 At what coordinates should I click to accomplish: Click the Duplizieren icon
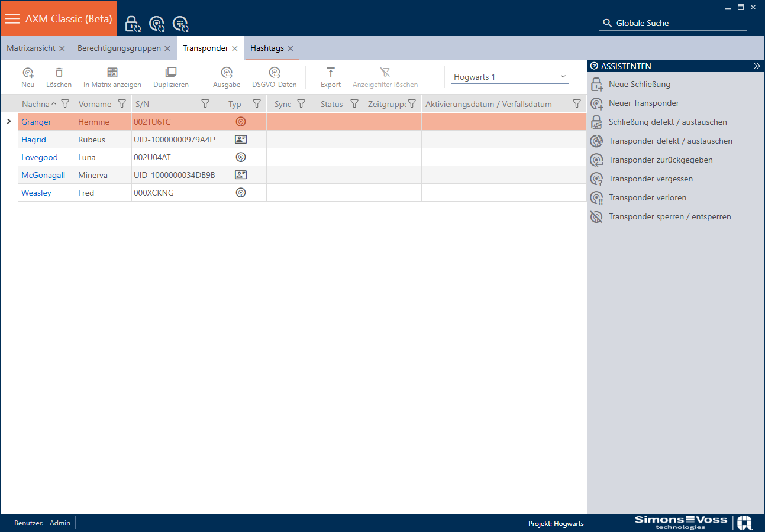click(x=171, y=73)
